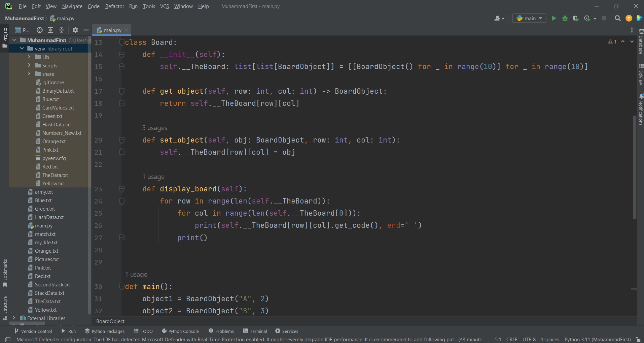This screenshot has width=644, height=343.
Task: Open the VCS menu
Action: pyautogui.click(x=164, y=6)
